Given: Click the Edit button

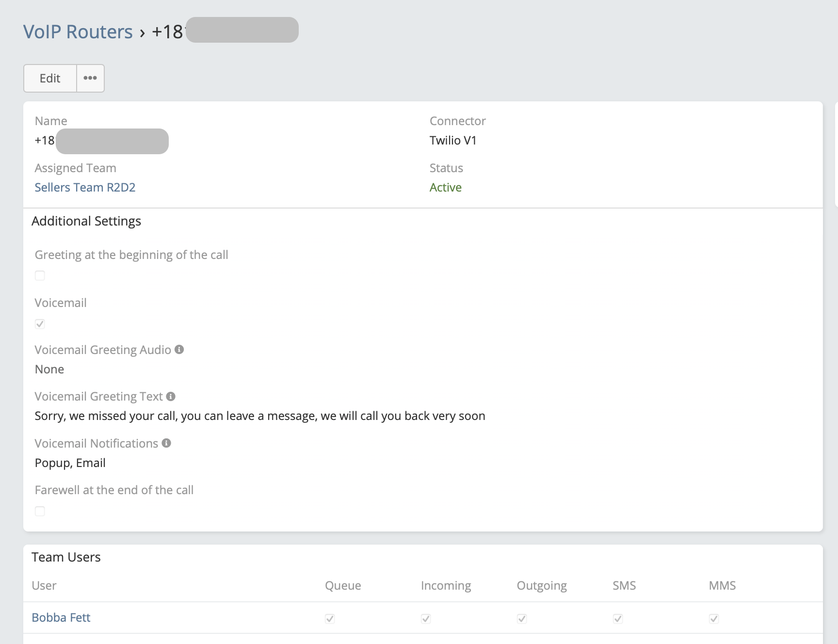Looking at the screenshot, I should [x=50, y=79].
